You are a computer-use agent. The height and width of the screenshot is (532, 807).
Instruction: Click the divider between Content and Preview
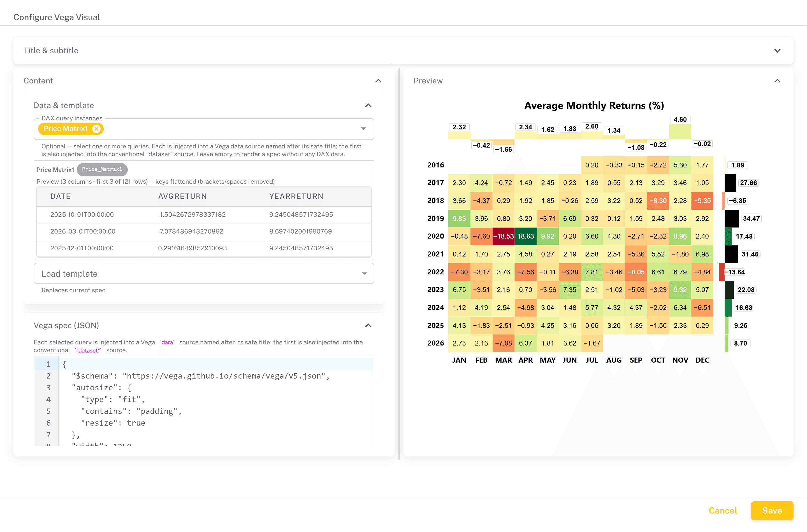(399, 264)
